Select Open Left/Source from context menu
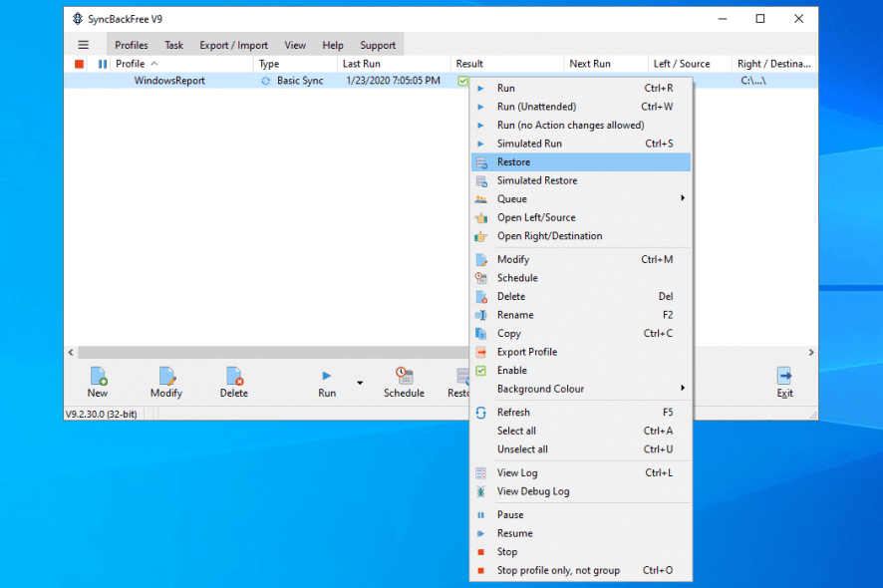Image resolution: width=883 pixels, height=588 pixels. click(581, 217)
